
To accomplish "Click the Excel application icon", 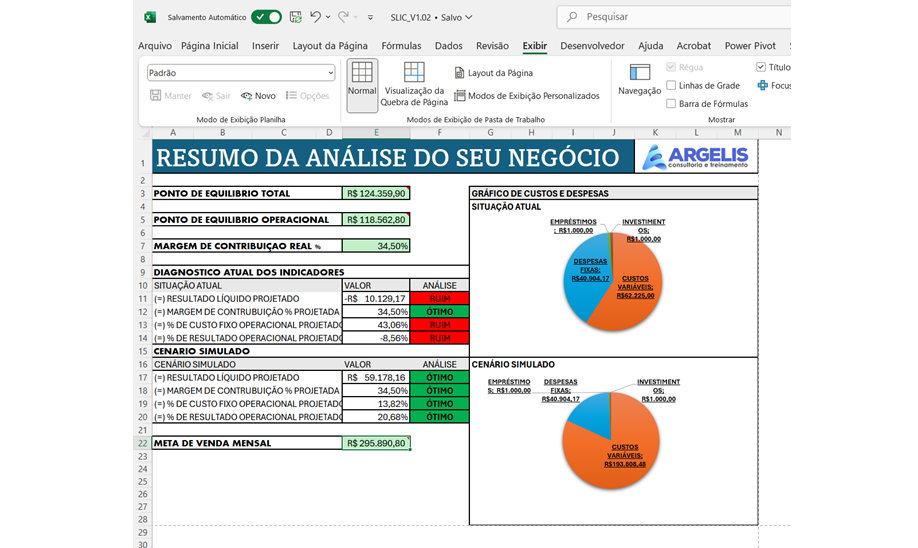I will (150, 18).
